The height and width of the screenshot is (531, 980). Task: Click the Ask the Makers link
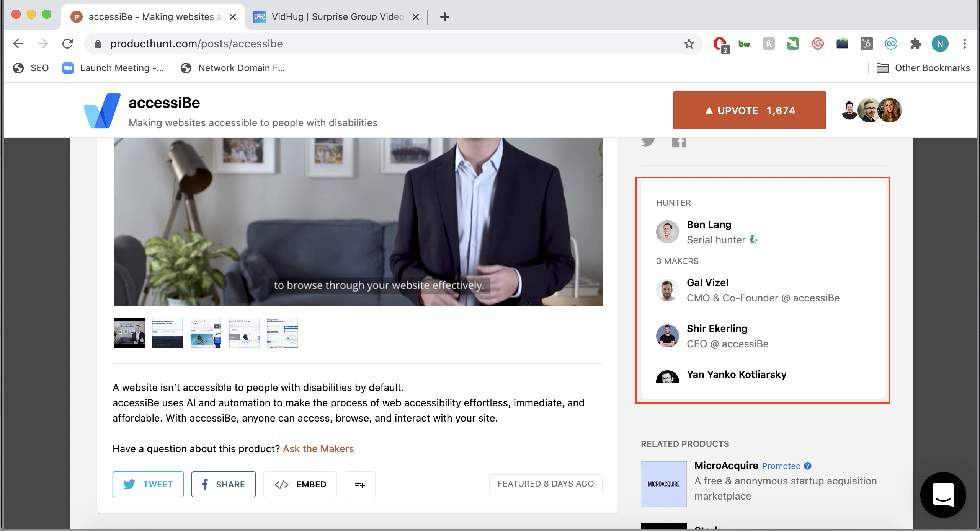tap(318, 449)
